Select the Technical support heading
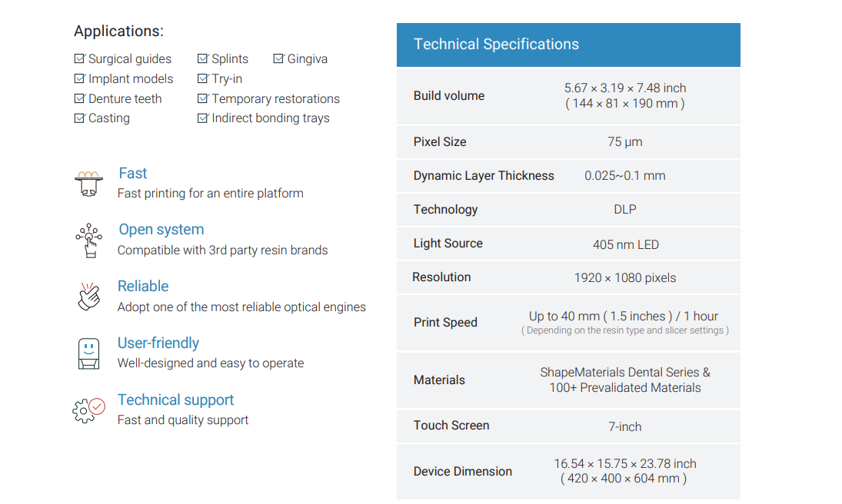The width and height of the screenshot is (842, 504). [x=175, y=400]
